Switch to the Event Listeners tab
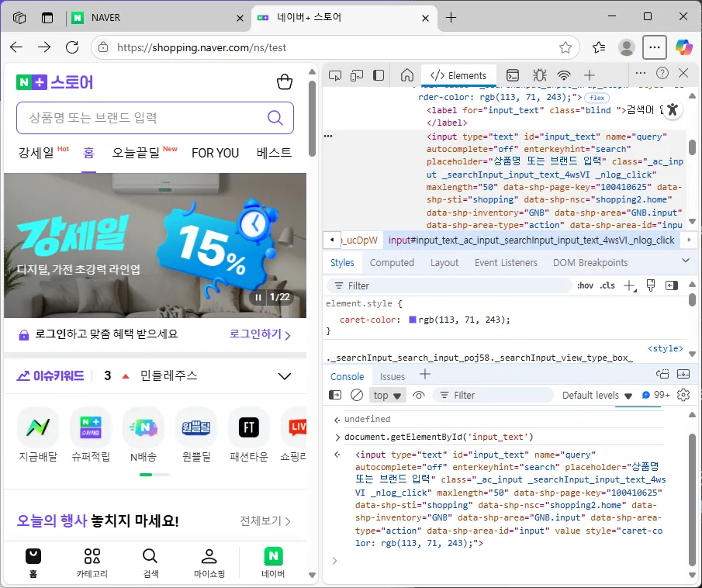Viewport: 702px width, 588px height. click(506, 263)
